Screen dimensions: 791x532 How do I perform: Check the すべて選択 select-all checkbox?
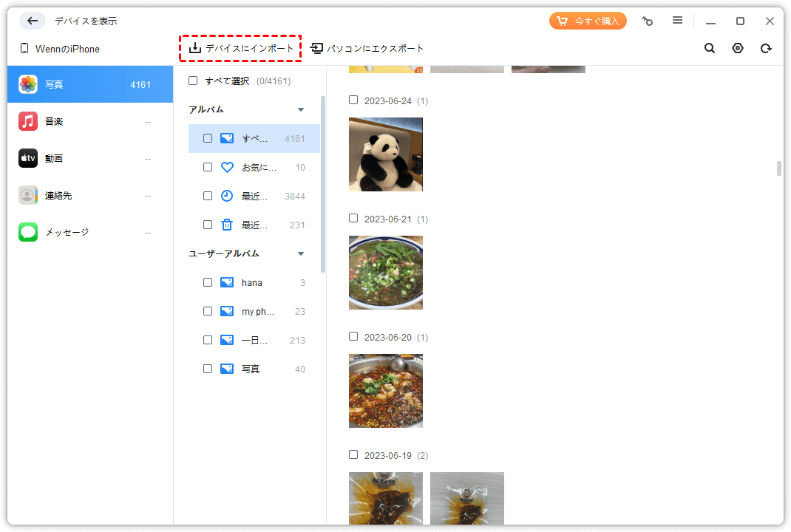(193, 81)
